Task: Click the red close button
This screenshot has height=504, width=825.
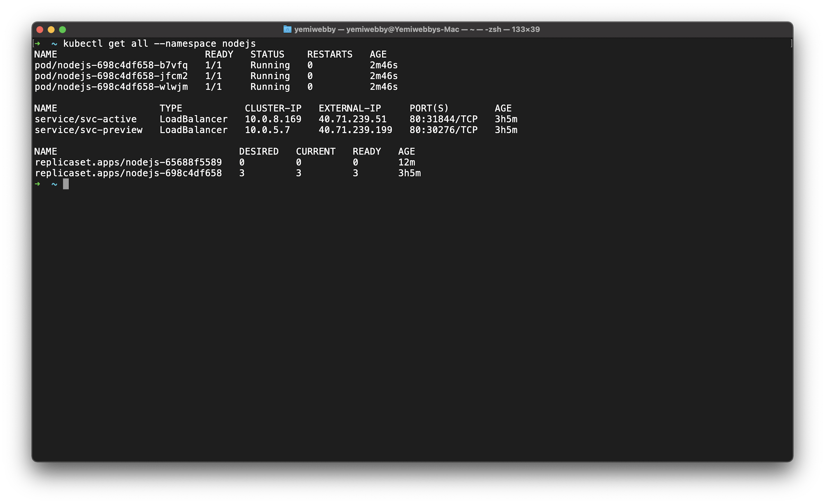Action: point(39,29)
